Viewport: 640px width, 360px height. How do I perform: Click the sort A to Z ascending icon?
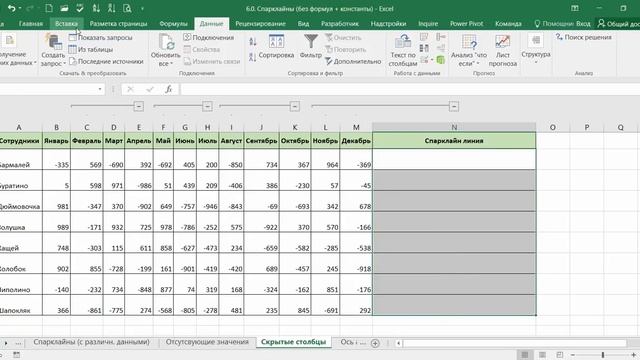(x=253, y=41)
